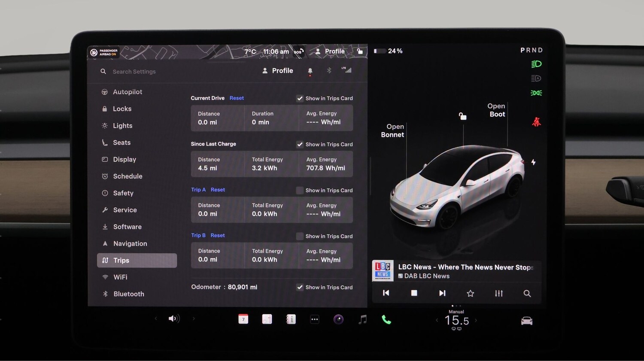644x361 pixels.
Task: Open the dashcam viewer
Action: pos(338,319)
